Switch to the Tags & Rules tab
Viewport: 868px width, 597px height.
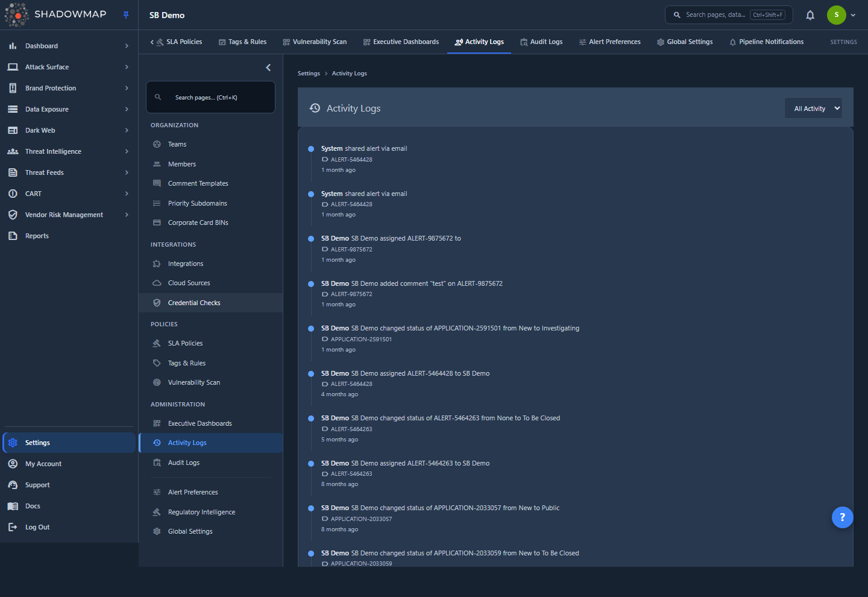pos(242,42)
